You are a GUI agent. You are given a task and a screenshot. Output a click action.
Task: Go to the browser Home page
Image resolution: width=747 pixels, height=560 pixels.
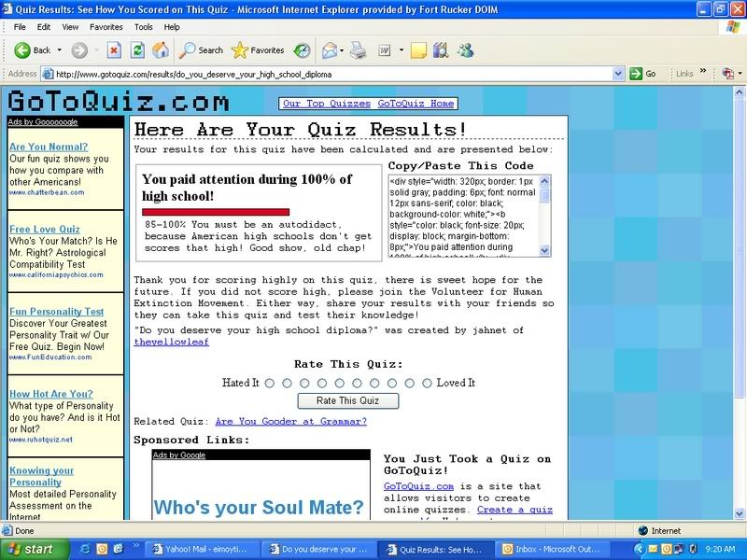pos(161,49)
